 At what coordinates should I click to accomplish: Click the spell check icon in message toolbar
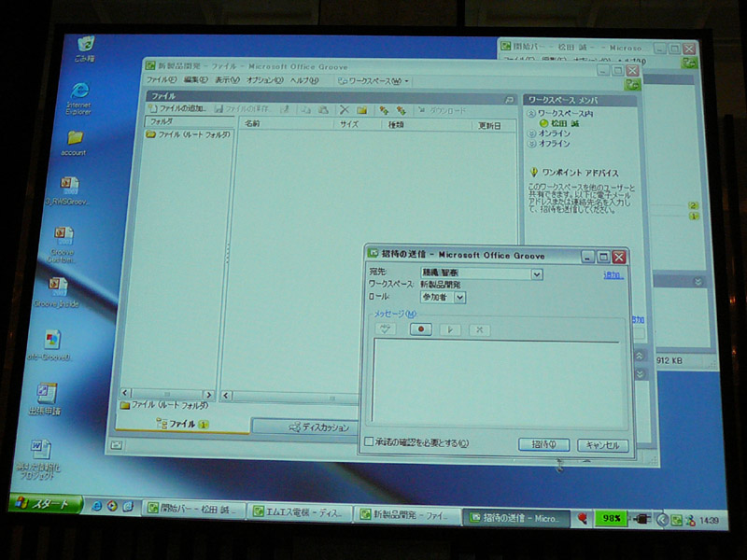[386, 329]
